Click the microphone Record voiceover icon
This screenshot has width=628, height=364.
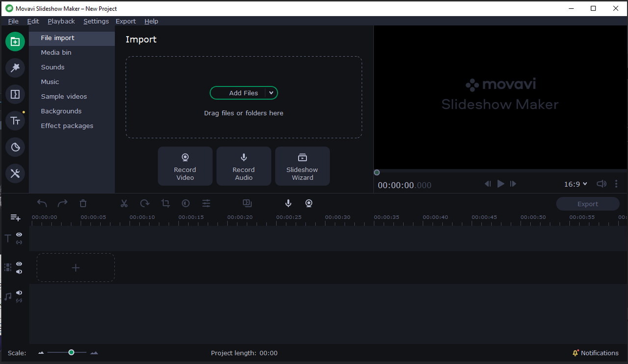point(288,203)
